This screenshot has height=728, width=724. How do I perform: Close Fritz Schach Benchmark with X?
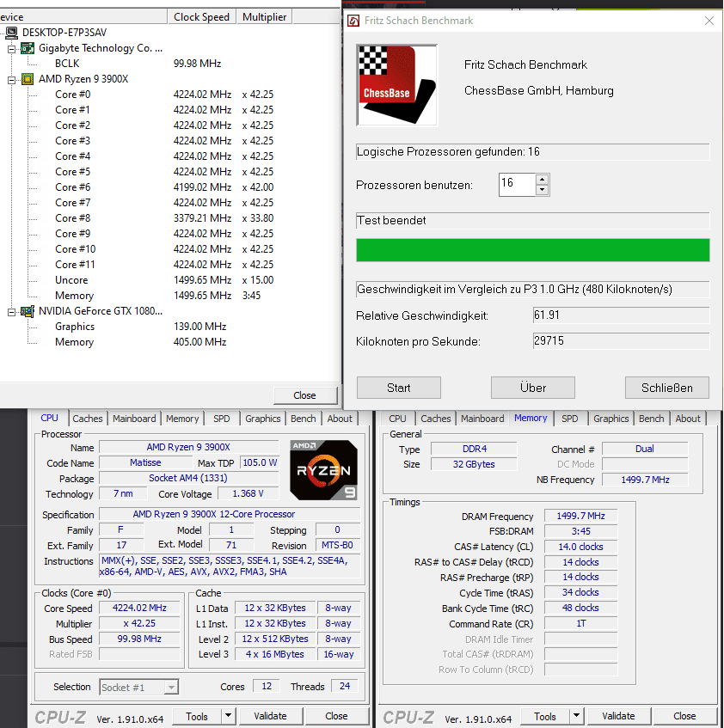tap(709, 21)
